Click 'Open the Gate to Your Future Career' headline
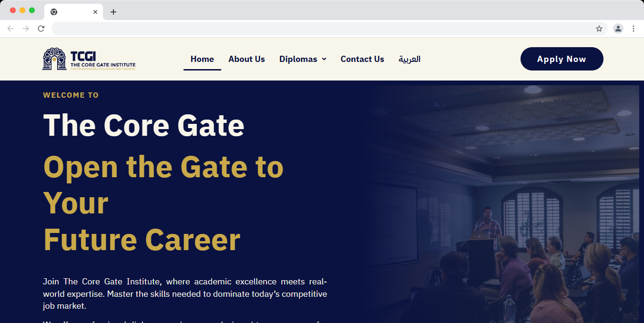The image size is (644, 323). (x=164, y=203)
